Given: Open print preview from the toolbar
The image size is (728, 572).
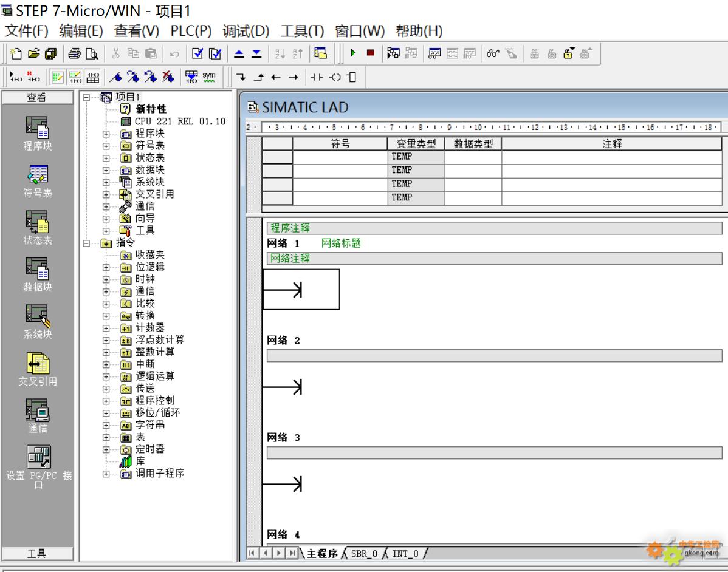Looking at the screenshot, I should [x=92, y=53].
